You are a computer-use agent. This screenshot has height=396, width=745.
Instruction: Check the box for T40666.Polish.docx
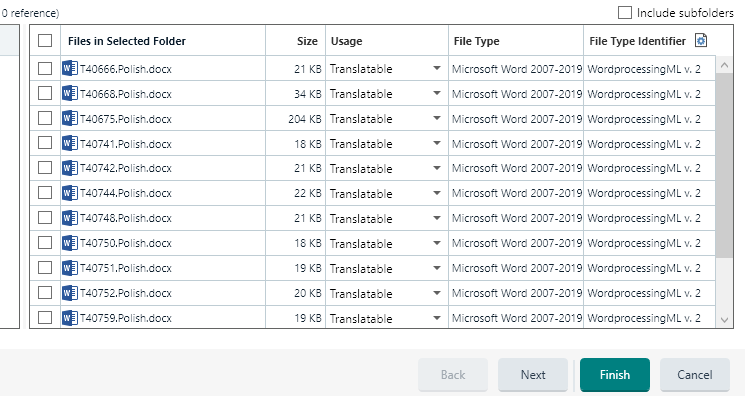click(x=45, y=68)
